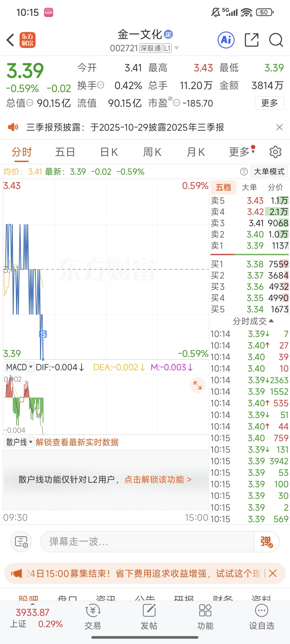Image resolution: width=290 pixels, height=644 pixels.
Task: Dismiss the 三季报预披露 notice
Action: click(280, 127)
